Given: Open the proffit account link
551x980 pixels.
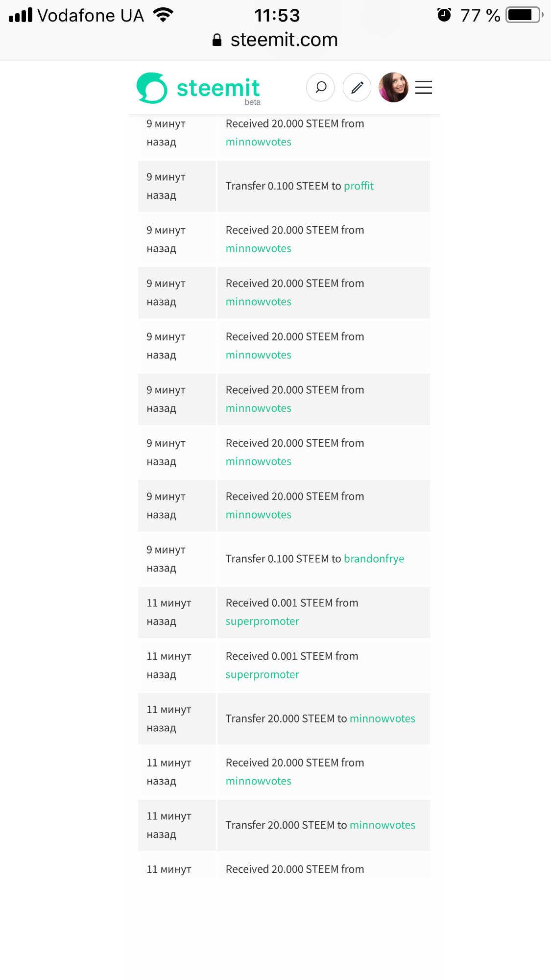Looking at the screenshot, I should pyautogui.click(x=359, y=186).
